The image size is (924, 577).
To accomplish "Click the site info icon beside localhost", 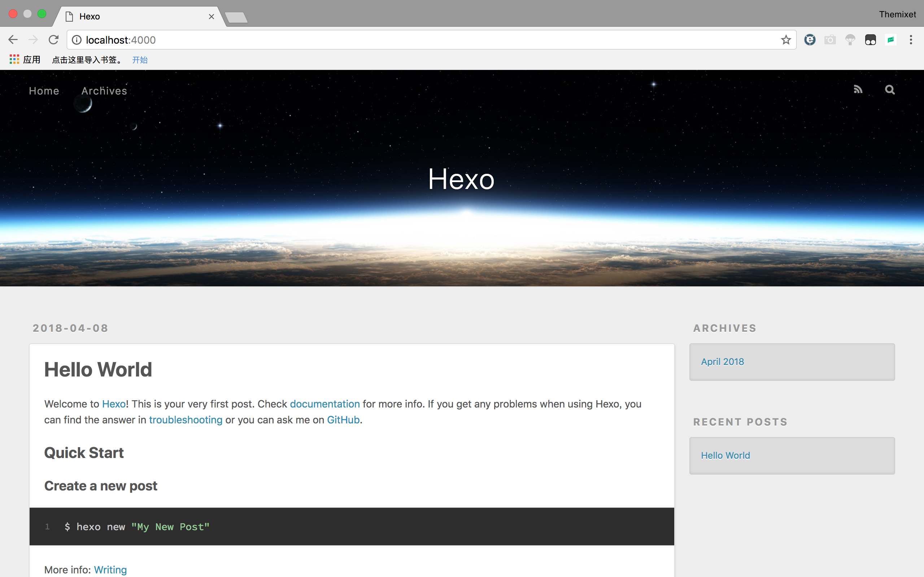I will tap(77, 40).
